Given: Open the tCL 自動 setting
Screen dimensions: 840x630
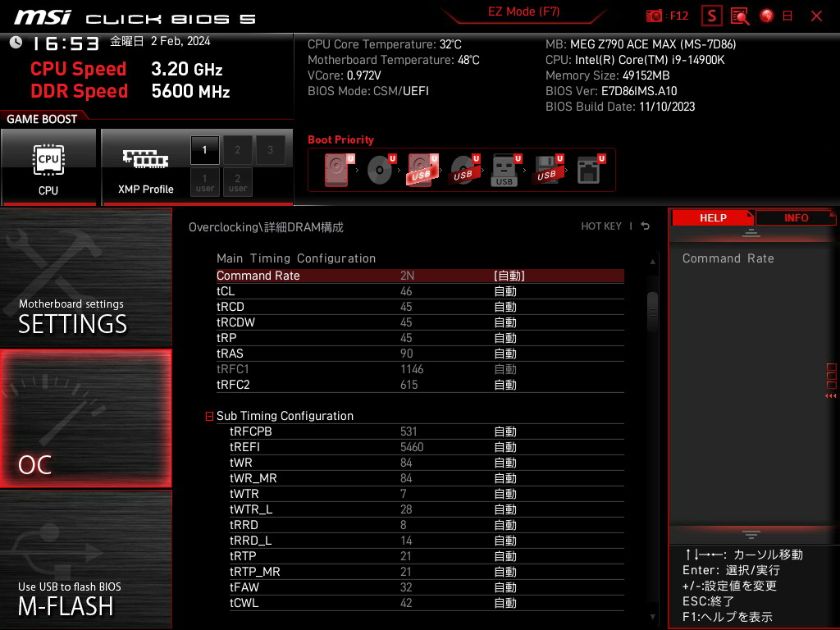Looking at the screenshot, I should coord(505,291).
